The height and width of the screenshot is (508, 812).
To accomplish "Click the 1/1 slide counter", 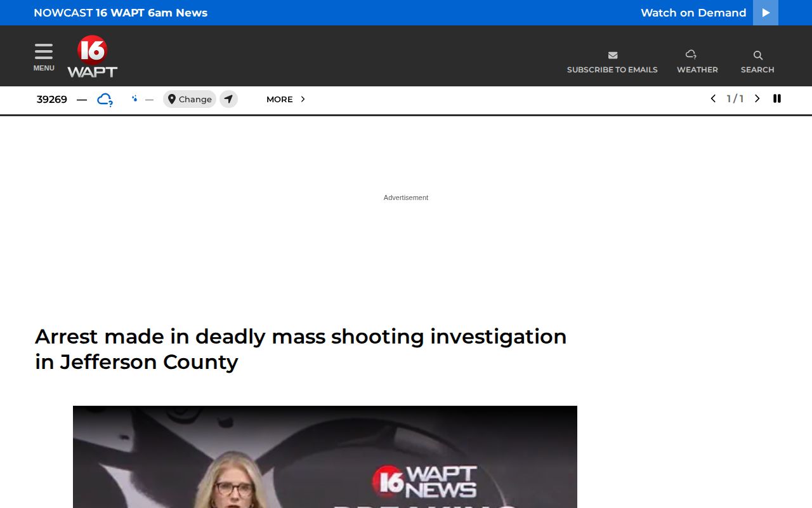I will point(735,98).
